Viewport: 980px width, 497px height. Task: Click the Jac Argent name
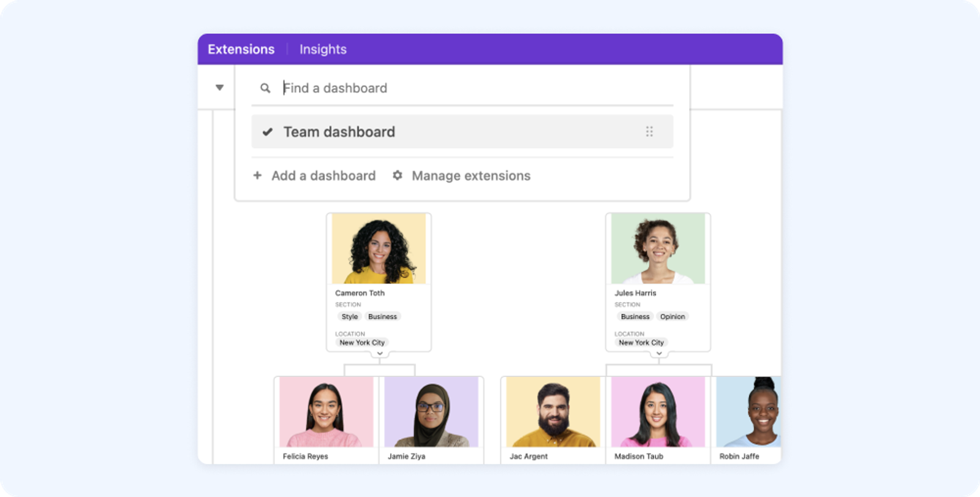click(529, 457)
